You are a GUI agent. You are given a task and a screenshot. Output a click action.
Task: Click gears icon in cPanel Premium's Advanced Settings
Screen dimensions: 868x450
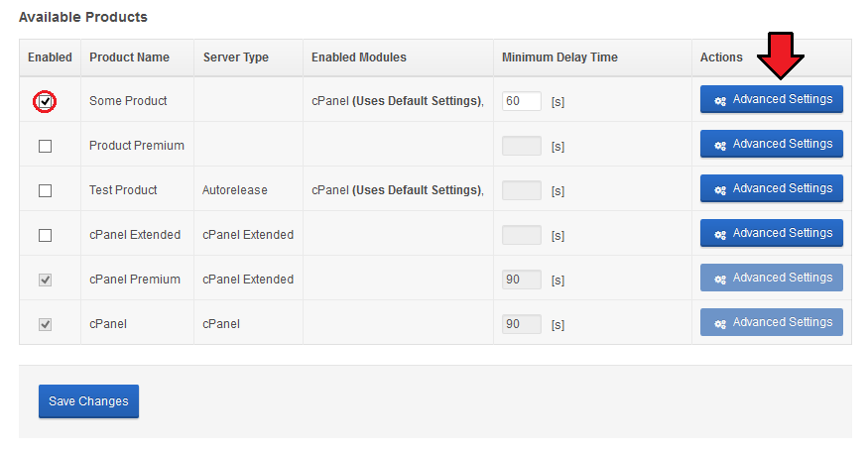click(x=719, y=280)
